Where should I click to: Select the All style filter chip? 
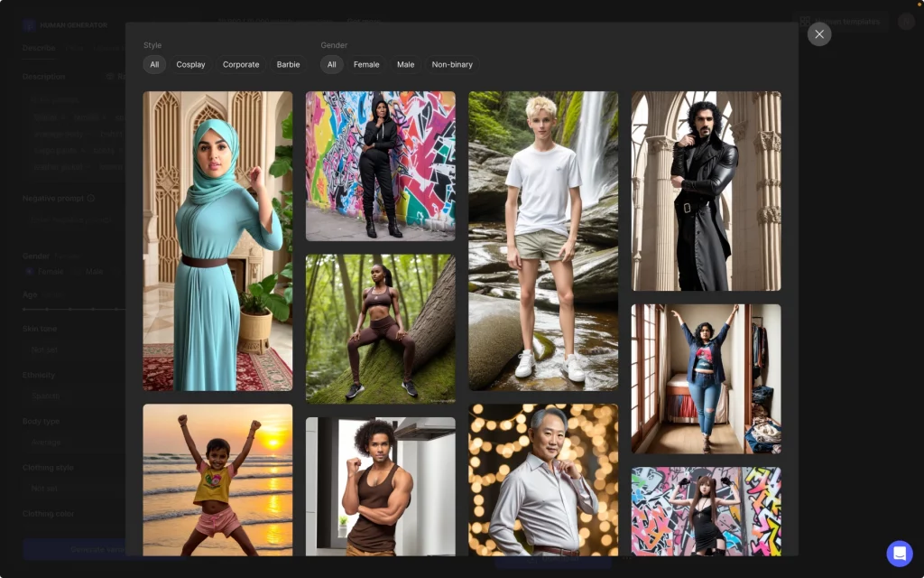click(154, 64)
